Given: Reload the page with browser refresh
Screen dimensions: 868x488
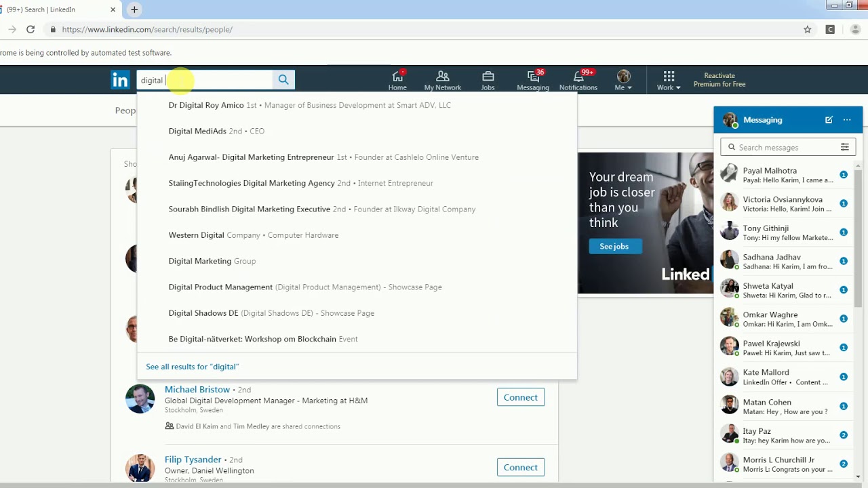Looking at the screenshot, I should (x=31, y=29).
